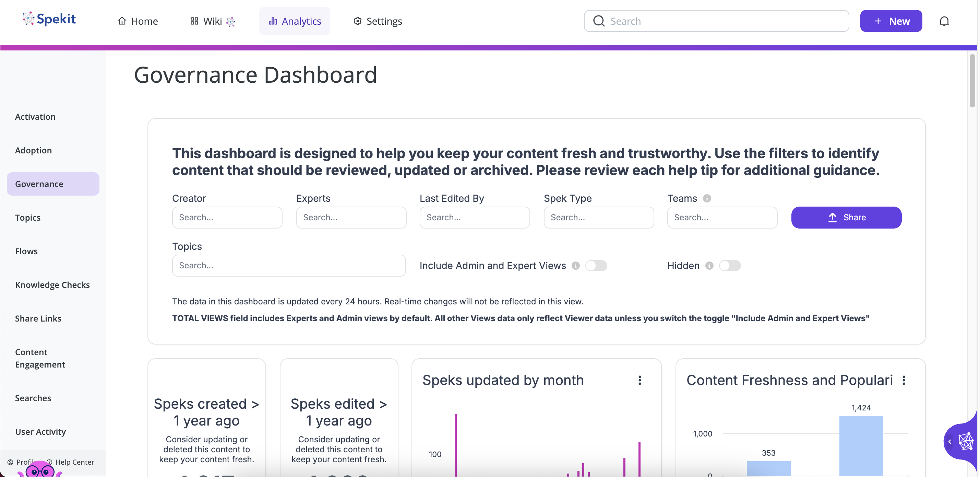Open the Spekit assistant widget icon

click(966, 442)
